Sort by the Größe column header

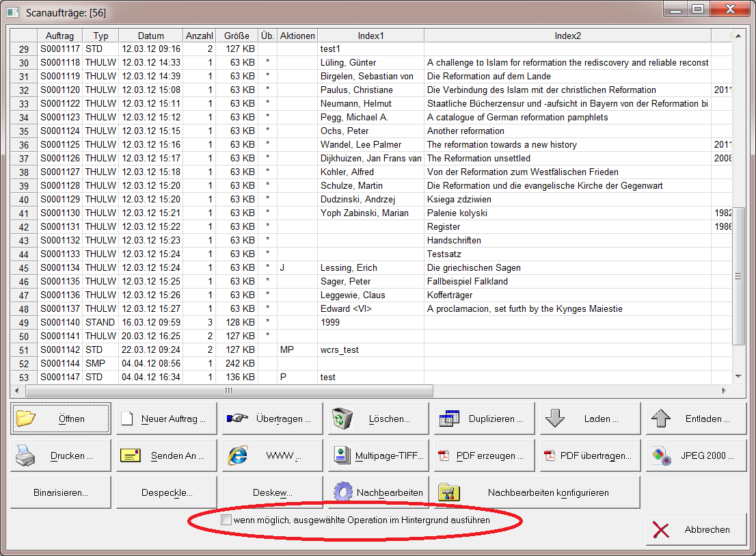point(237,36)
